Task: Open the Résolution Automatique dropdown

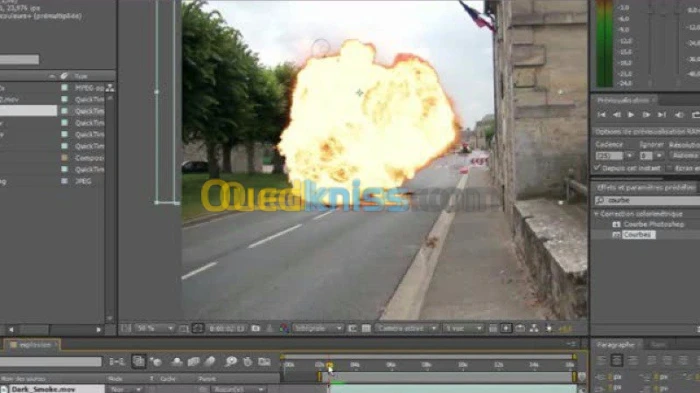Action: (x=684, y=155)
